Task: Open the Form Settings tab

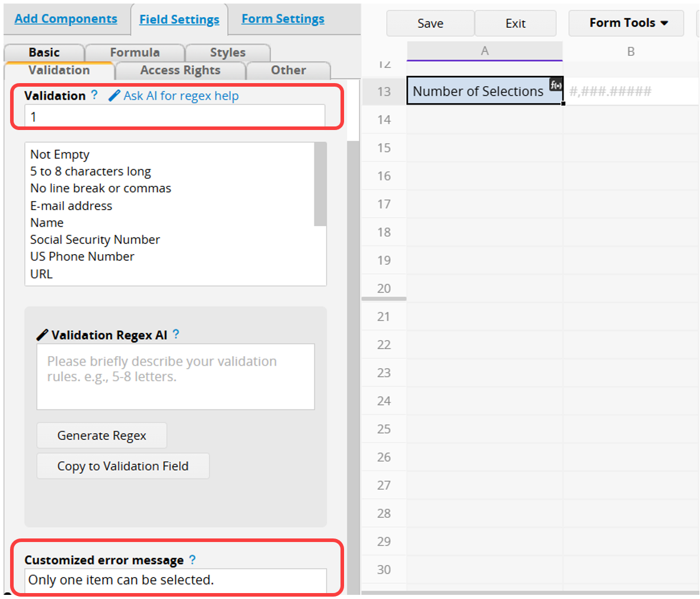Action: (x=282, y=19)
